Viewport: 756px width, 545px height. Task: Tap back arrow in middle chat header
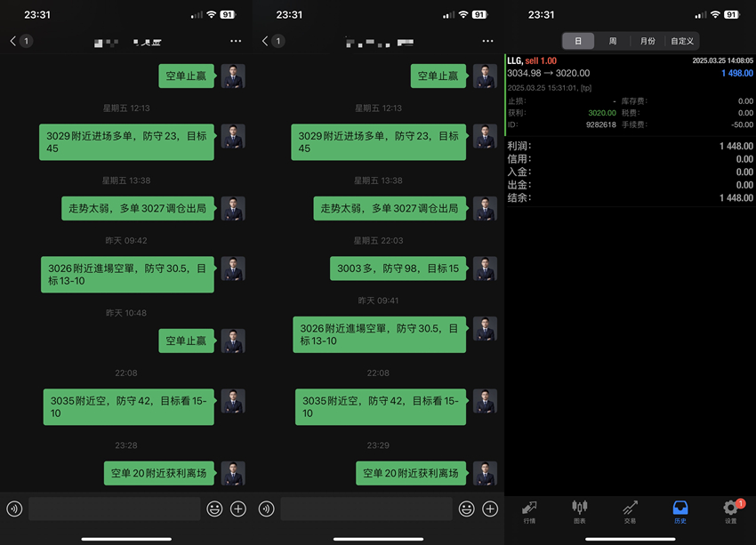click(265, 41)
